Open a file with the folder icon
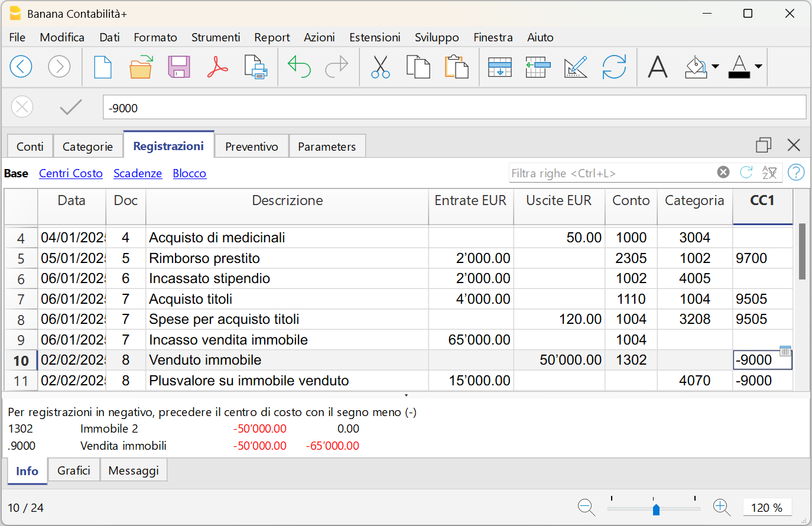Viewport: 812px width, 526px height. (x=141, y=67)
